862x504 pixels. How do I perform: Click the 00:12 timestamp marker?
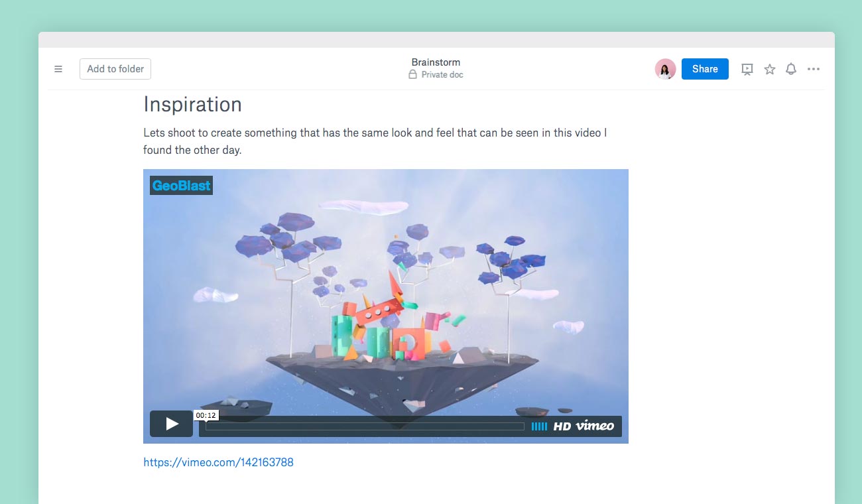[206, 415]
